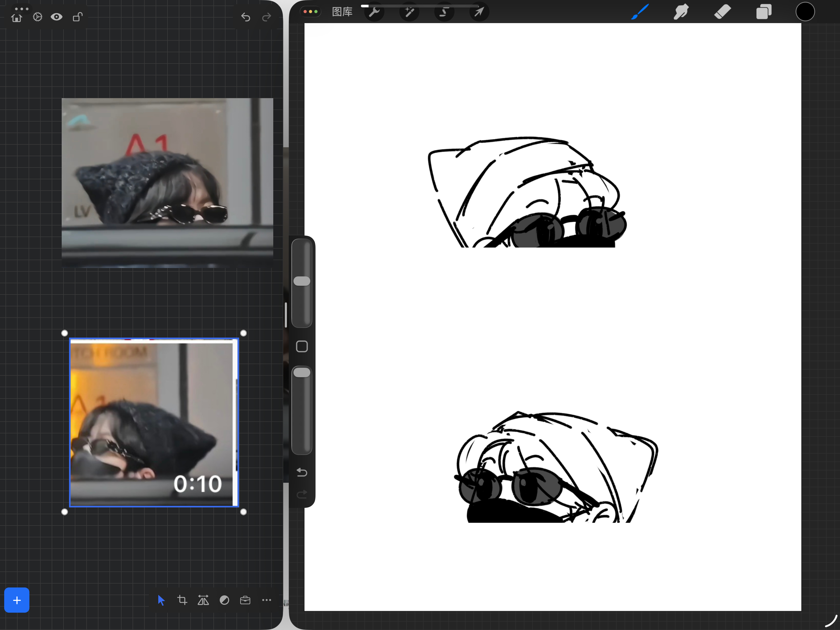Select the Eraser tool
Screen dimensions: 840x630
click(722, 12)
